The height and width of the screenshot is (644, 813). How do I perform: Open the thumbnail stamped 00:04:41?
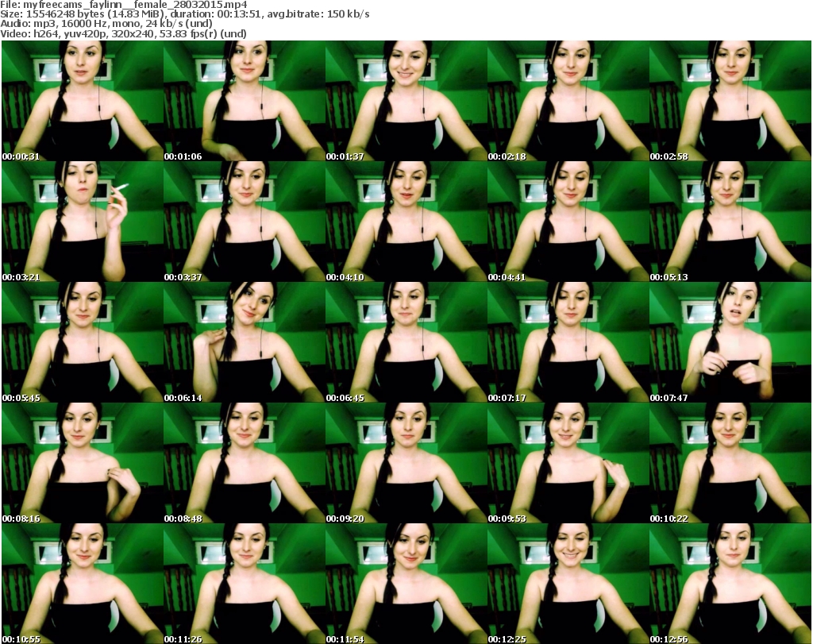coord(568,222)
